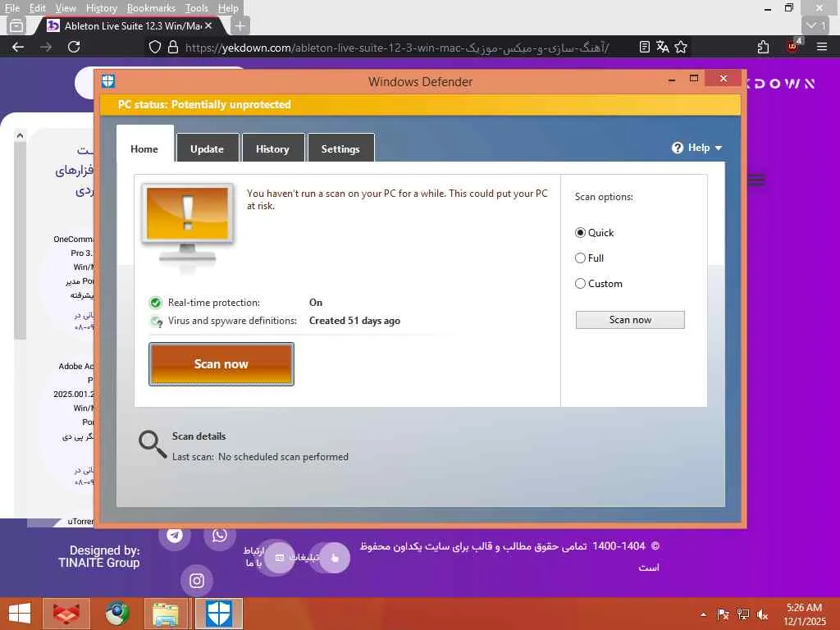Click the gray Scan now button under Scan options

tap(630, 320)
